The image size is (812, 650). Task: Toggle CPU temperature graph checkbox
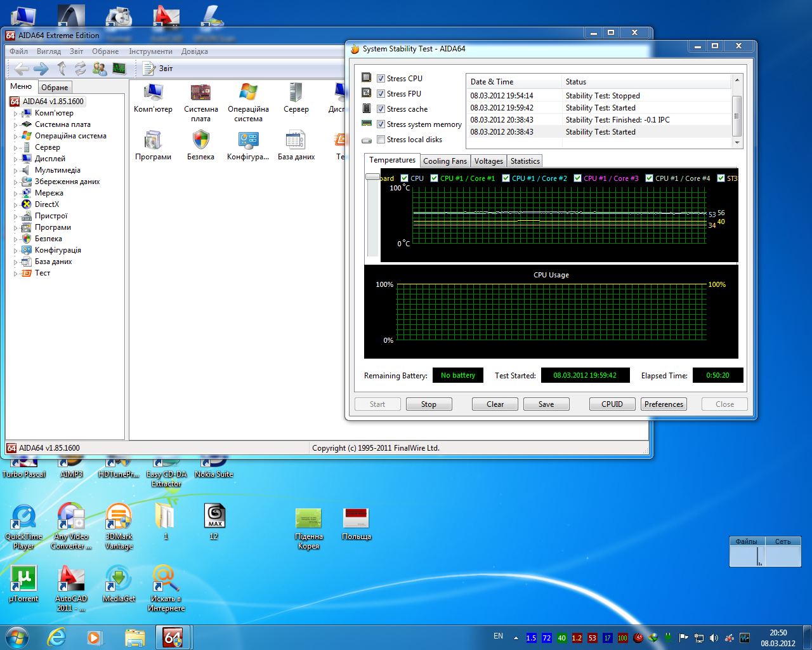pyautogui.click(x=405, y=178)
